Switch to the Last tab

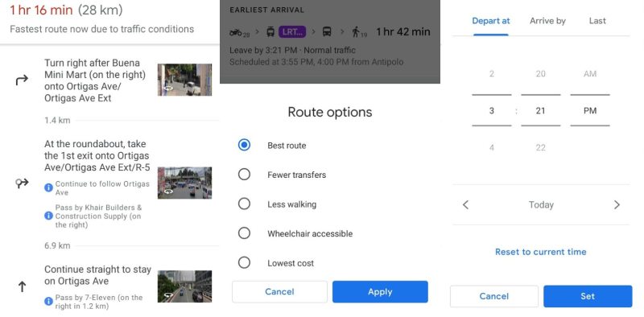coord(597,21)
